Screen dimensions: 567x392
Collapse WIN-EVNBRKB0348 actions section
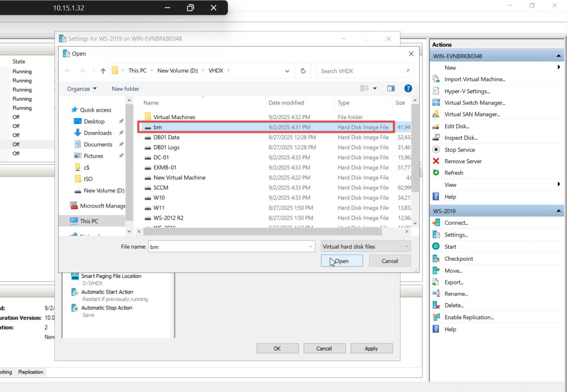[x=559, y=56]
